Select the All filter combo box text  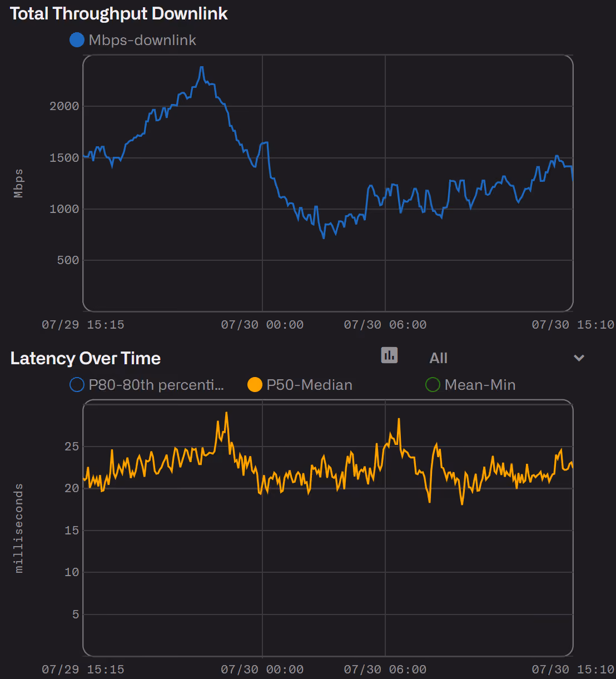(438, 358)
